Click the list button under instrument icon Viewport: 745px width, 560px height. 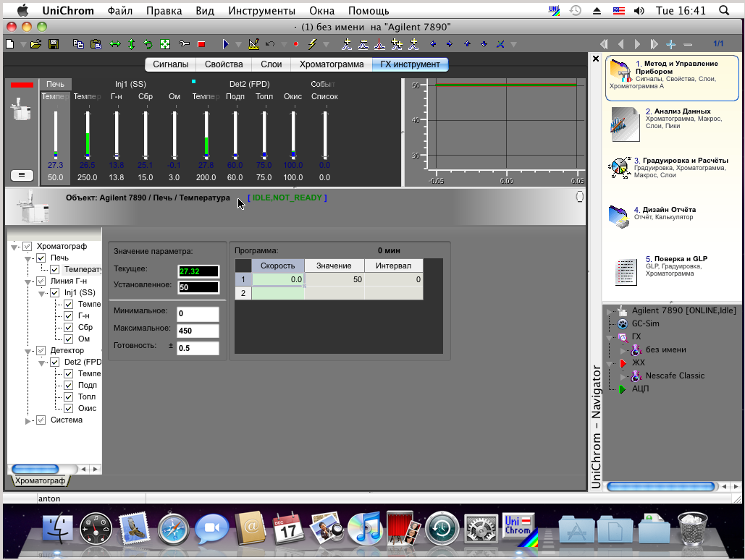(x=22, y=175)
